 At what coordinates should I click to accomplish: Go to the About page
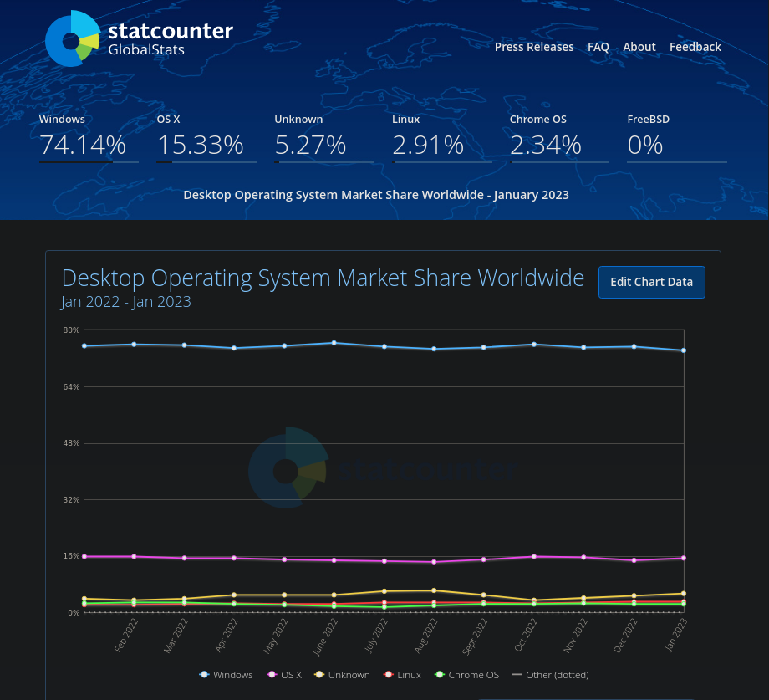click(639, 47)
